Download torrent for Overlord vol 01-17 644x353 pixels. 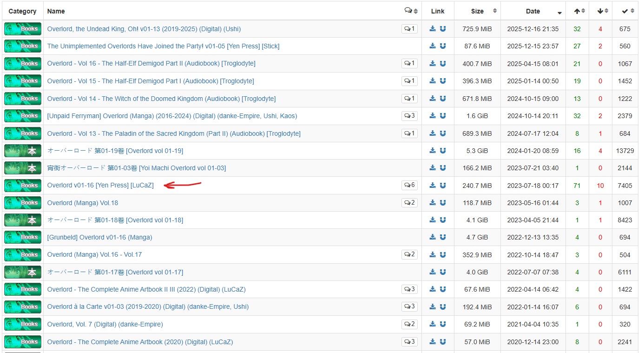[x=433, y=272]
